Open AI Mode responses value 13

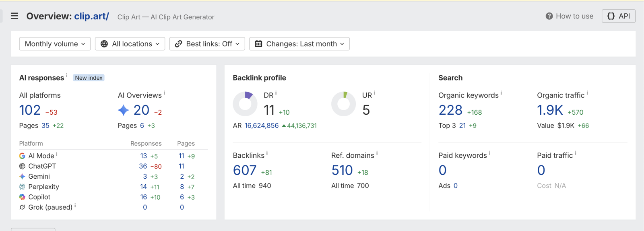(x=143, y=156)
